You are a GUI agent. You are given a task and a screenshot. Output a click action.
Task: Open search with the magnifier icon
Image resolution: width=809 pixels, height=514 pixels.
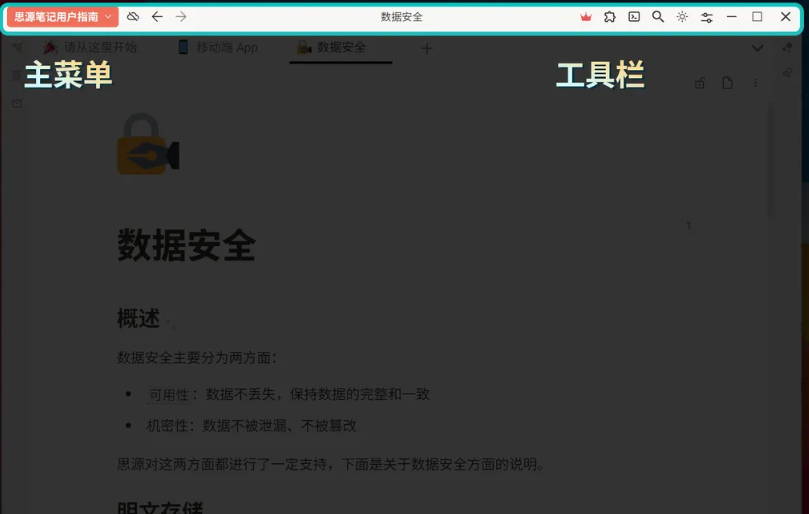coord(658,17)
